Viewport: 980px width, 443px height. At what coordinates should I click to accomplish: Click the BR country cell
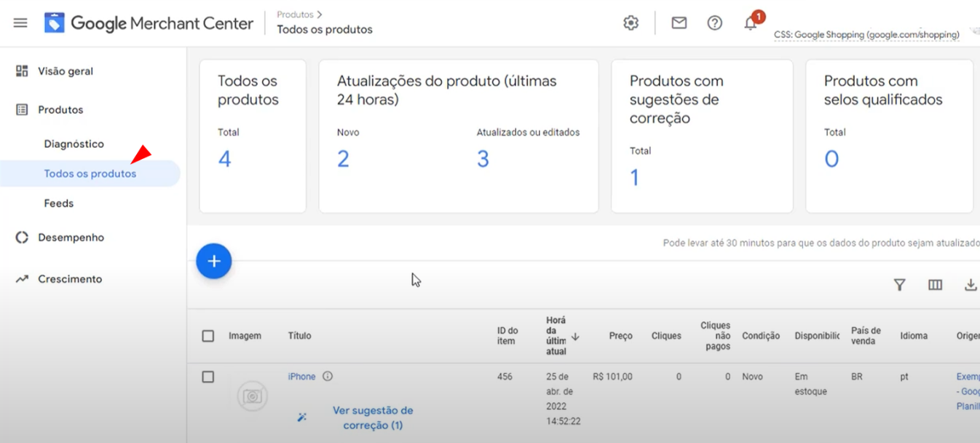(x=857, y=377)
